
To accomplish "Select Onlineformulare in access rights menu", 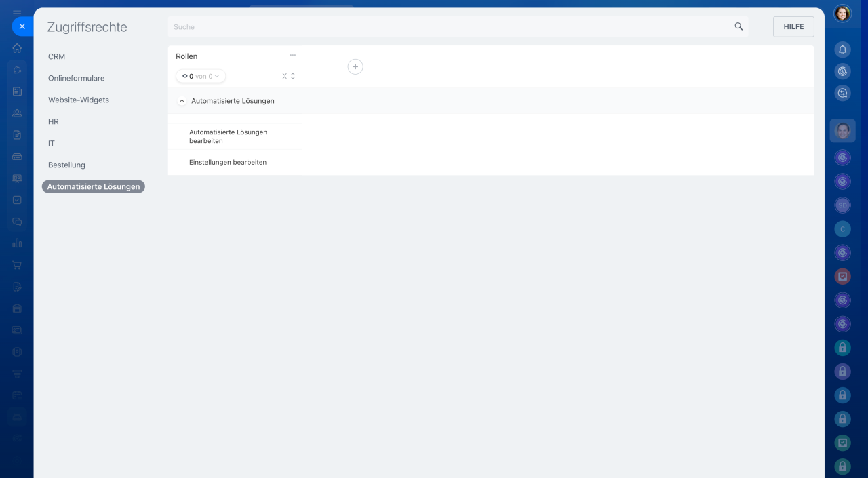I will (77, 78).
